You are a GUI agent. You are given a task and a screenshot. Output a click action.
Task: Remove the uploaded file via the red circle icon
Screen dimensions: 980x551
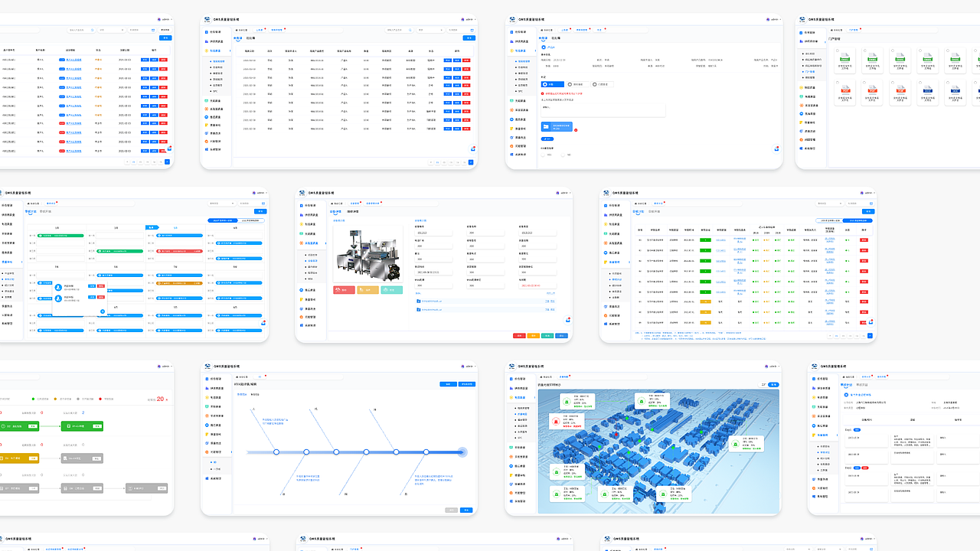[576, 130]
